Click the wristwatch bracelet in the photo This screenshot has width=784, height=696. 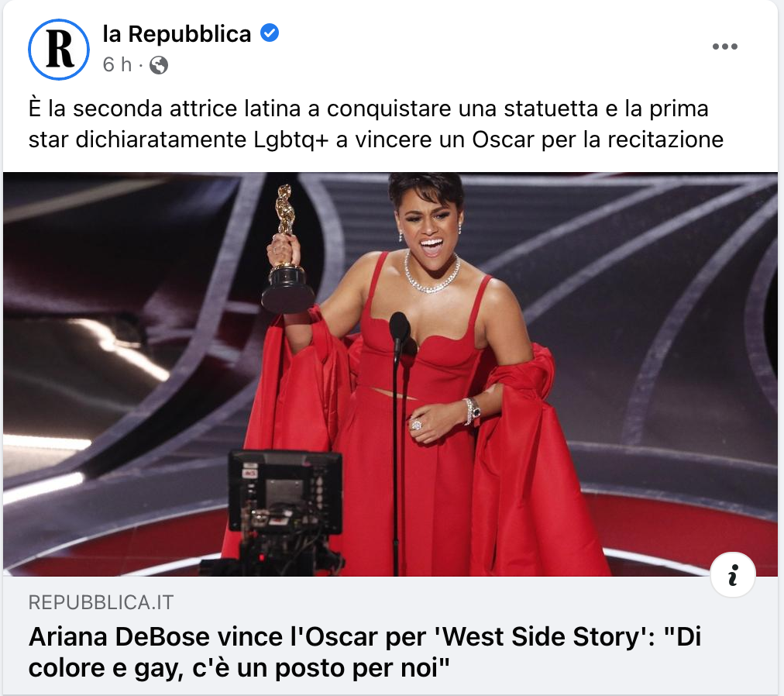click(x=472, y=412)
